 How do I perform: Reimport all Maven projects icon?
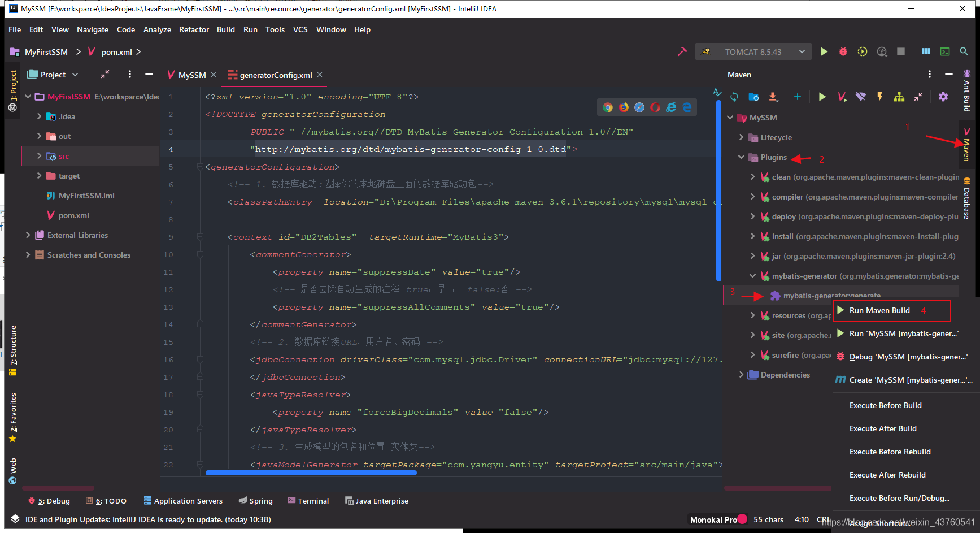[734, 97]
